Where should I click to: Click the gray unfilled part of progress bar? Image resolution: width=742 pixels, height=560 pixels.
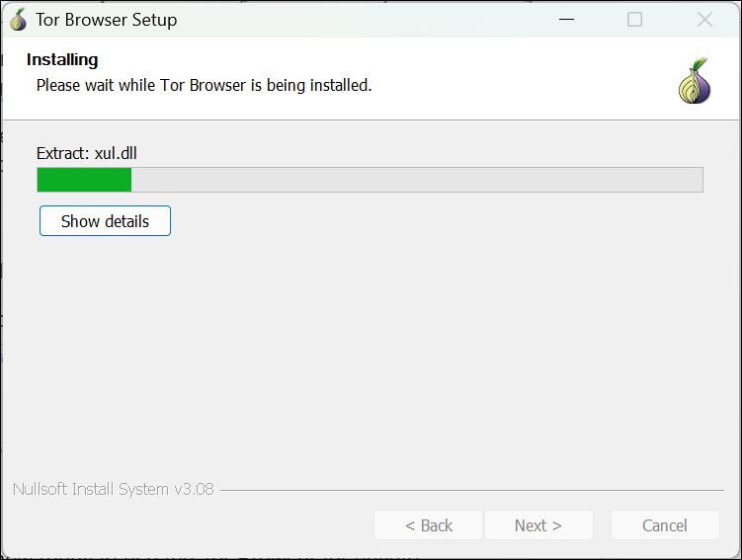click(x=415, y=180)
